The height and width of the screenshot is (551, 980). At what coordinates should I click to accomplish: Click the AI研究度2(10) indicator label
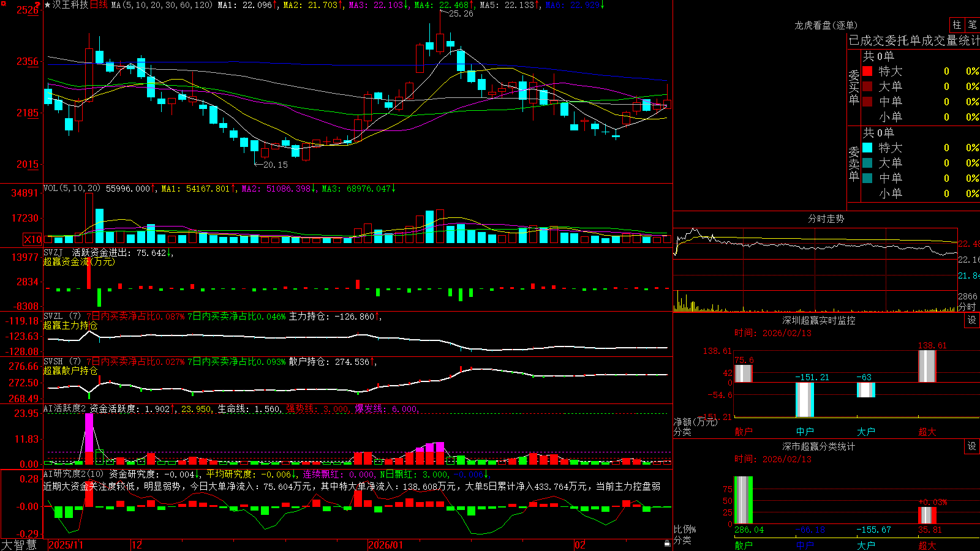point(73,474)
